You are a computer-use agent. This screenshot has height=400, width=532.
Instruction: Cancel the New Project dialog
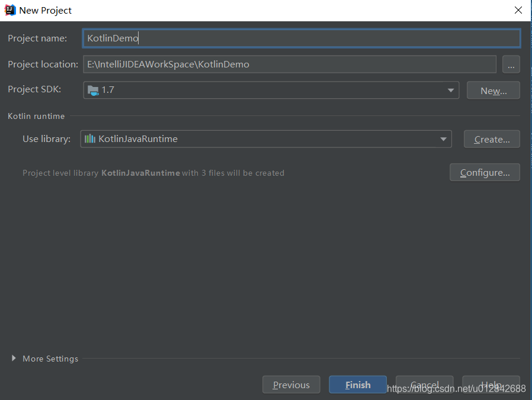(424, 385)
